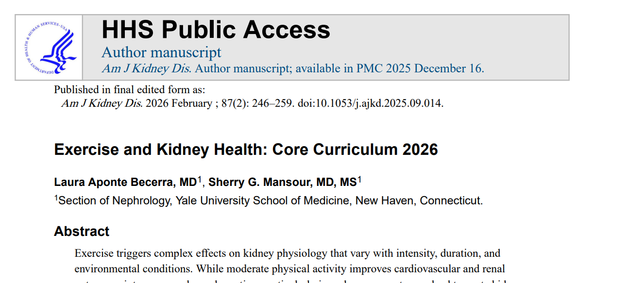
Task: Click the HHS eagle logo
Action: (49, 48)
